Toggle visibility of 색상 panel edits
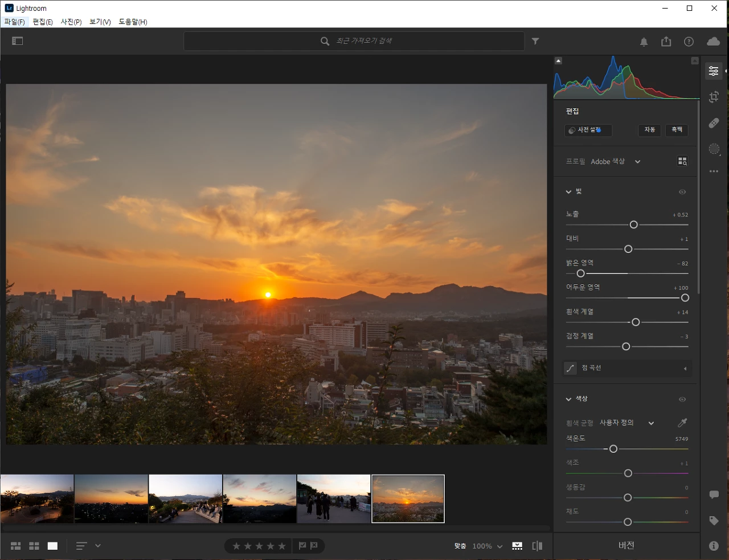The height and width of the screenshot is (560, 729). click(x=682, y=399)
